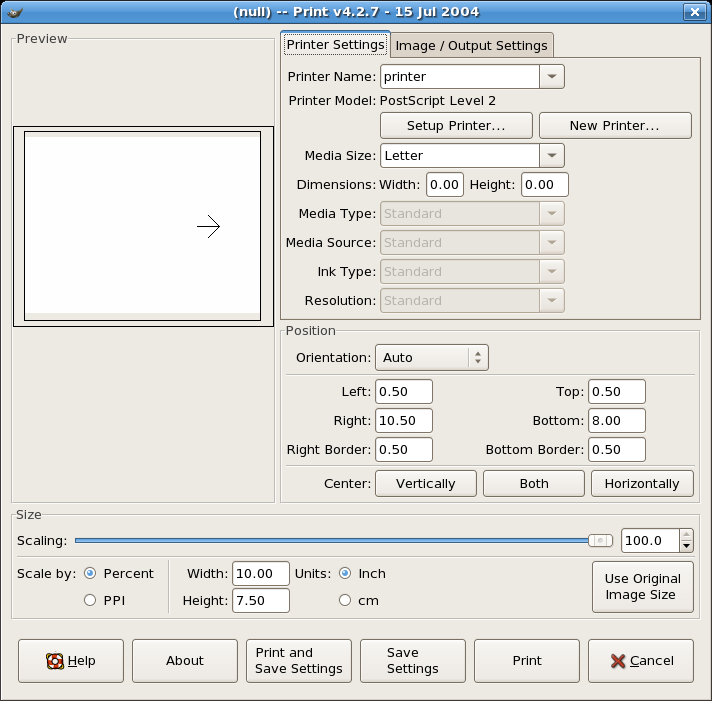This screenshot has width=712, height=701.
Task: Expand the Media Size dropdown
Action: click(x=552, y=156)
